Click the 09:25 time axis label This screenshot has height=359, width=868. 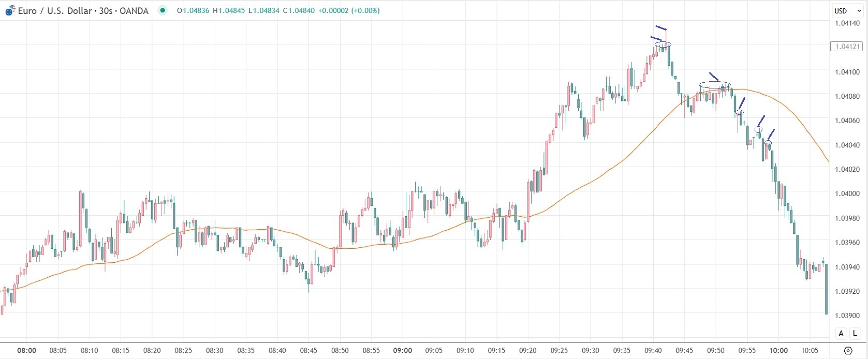pos(559,350)
